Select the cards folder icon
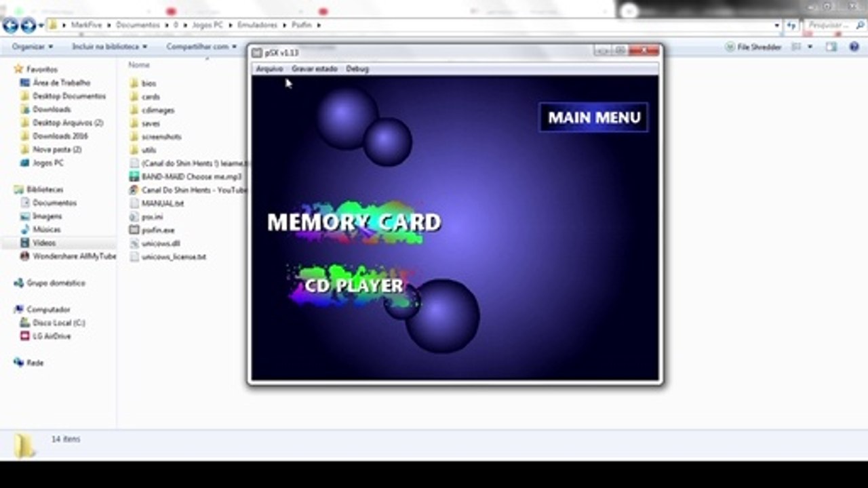 point(134,97)
